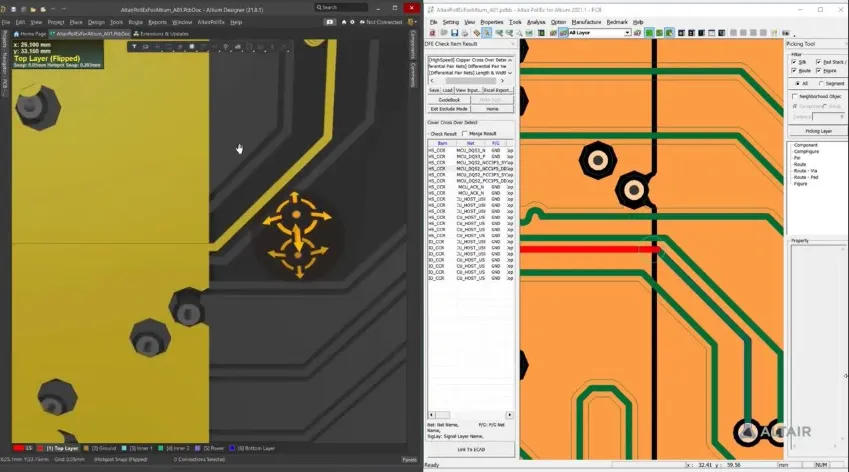Click the highlighted select tool icon in PollEx toolbar
Image resolution: width=849 pixels, height=472 pixels.
[x=487, y=33]
